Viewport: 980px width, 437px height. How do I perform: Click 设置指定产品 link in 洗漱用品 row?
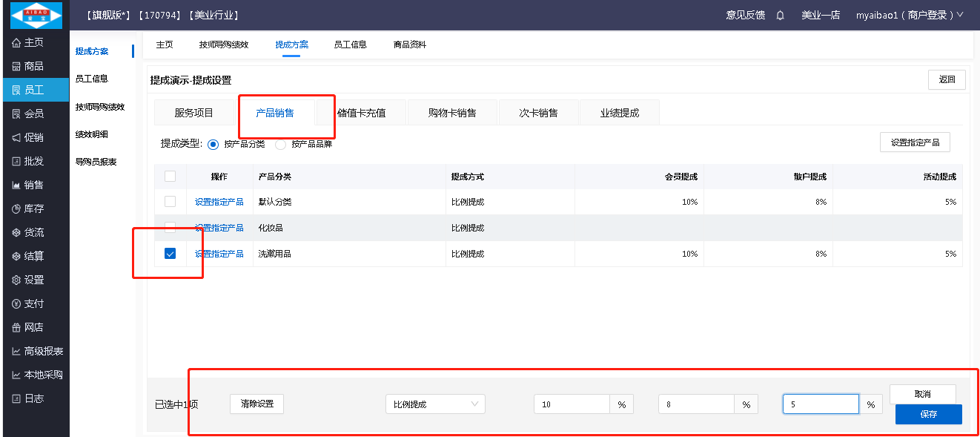(x=219, y=254)
